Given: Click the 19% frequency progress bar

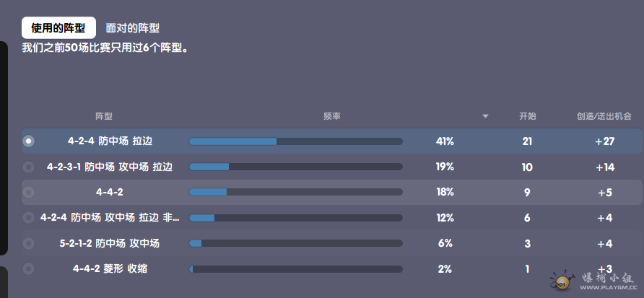Looking at the screenshot, I should [x=296, y=167].
